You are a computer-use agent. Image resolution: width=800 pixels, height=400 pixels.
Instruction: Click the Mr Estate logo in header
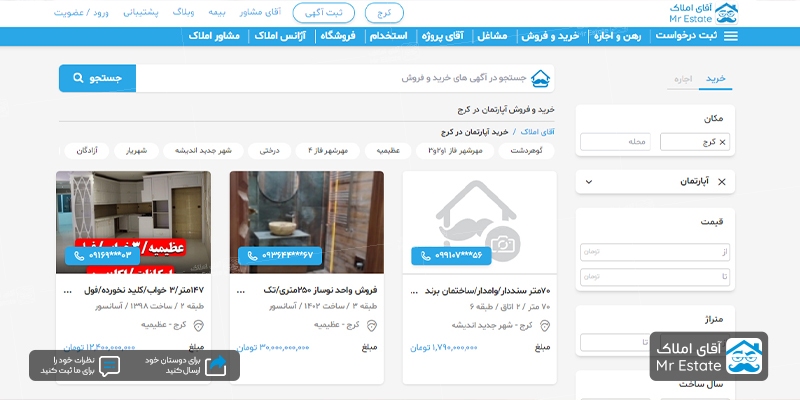click(x=704, y=13)
